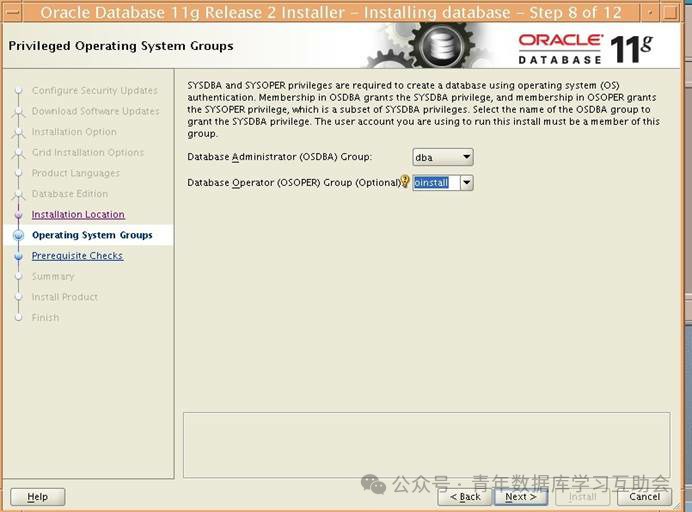692x512 pixels.
Task: Click the Installation Location step bullet icon
Action: coord(19,215)
